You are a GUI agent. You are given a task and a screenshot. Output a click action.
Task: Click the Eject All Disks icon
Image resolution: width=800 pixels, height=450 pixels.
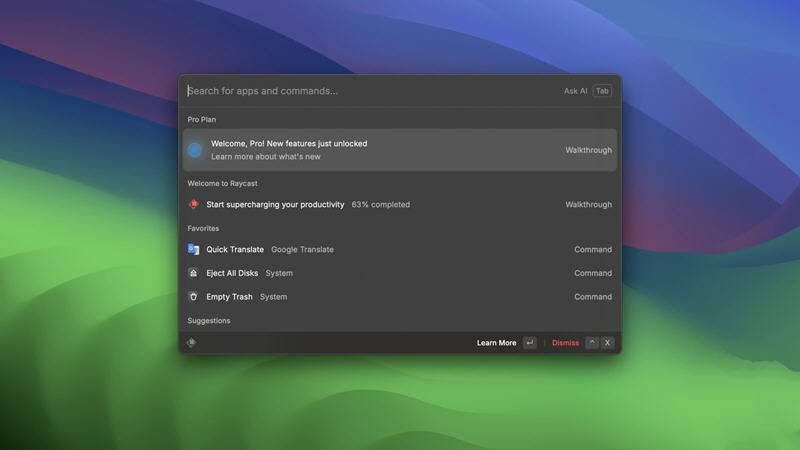[x=193, y=273]
